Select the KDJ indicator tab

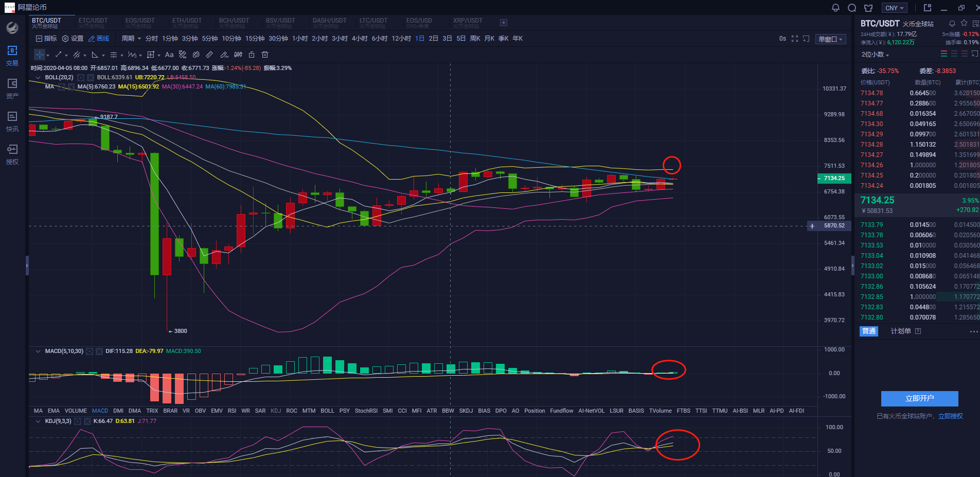pos(276,411)
